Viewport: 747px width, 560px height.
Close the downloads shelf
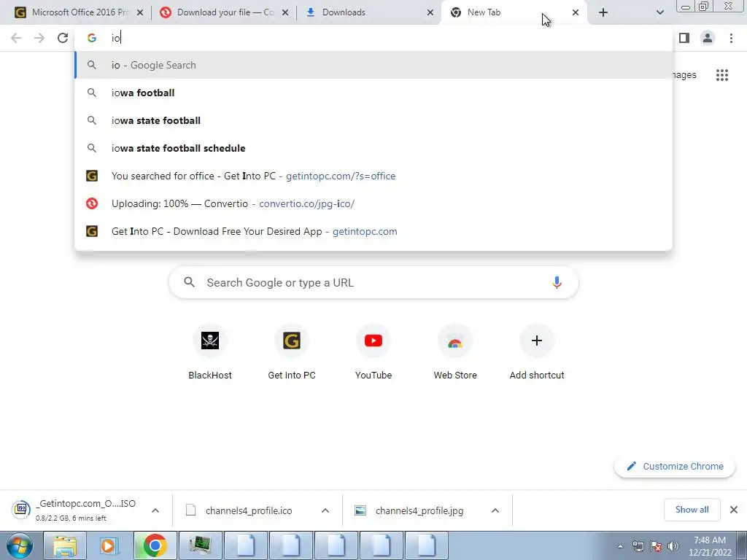click(x=734, y=510)
